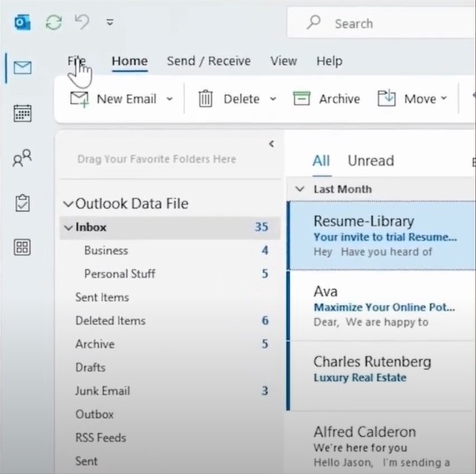Collapse the folder pane with the chevron
Screen dimensions: 476x474
click(272, 144)
